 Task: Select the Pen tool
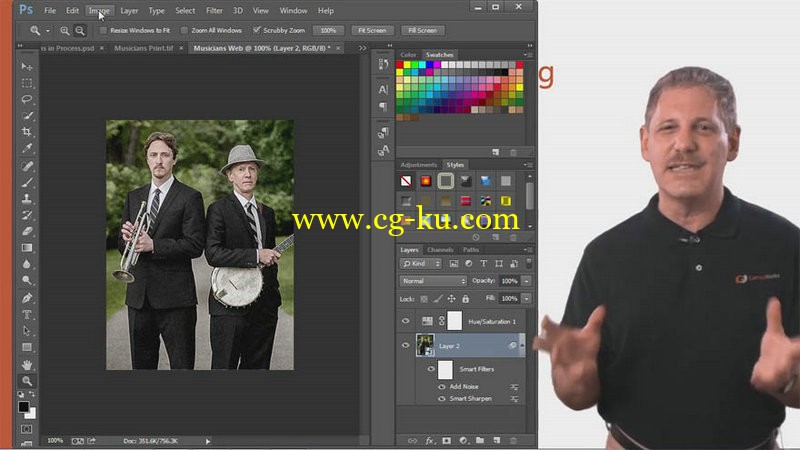pos(27,298)
